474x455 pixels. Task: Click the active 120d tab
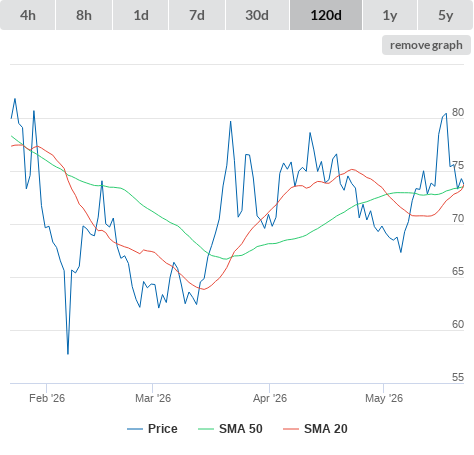click(x=326, y=15)
